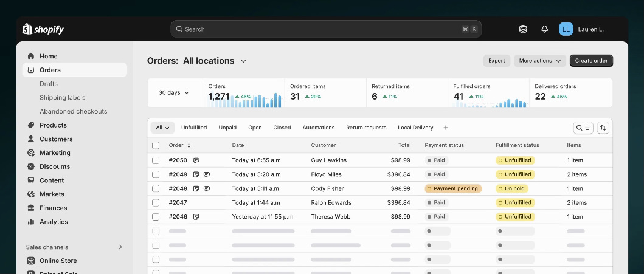Select checkbox for order #2050

156,160
